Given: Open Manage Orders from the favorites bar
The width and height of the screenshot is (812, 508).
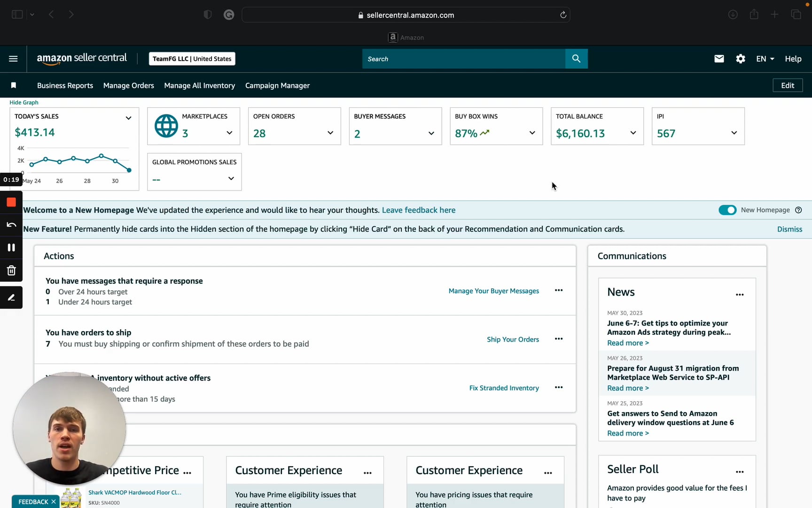Looking at the screenshot, I should click(129, 86).
